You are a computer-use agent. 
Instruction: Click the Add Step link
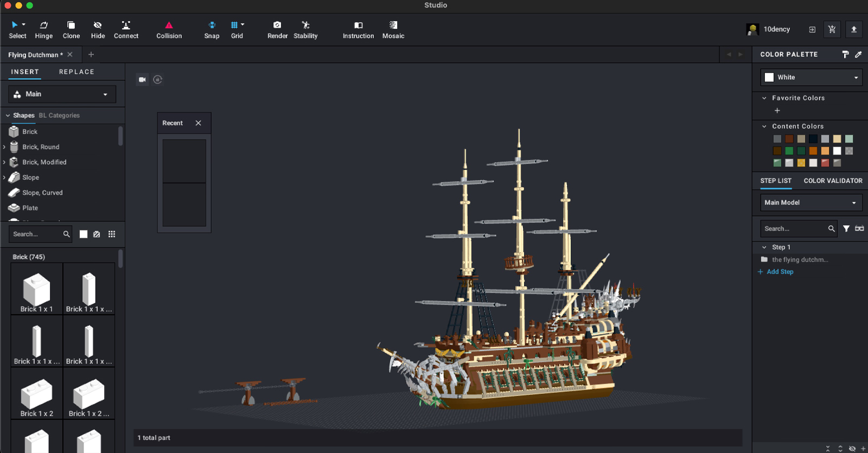(x=780, y=272)
